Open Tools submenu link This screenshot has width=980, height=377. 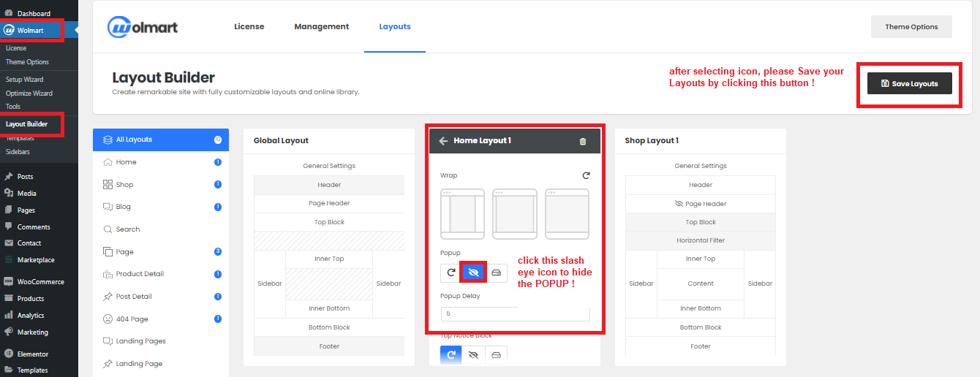[x=13, y=107]
